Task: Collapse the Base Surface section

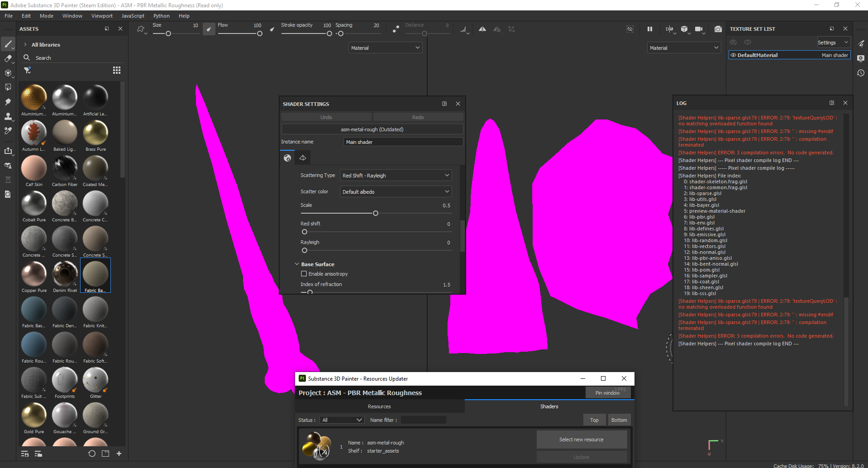Action: 297,264
